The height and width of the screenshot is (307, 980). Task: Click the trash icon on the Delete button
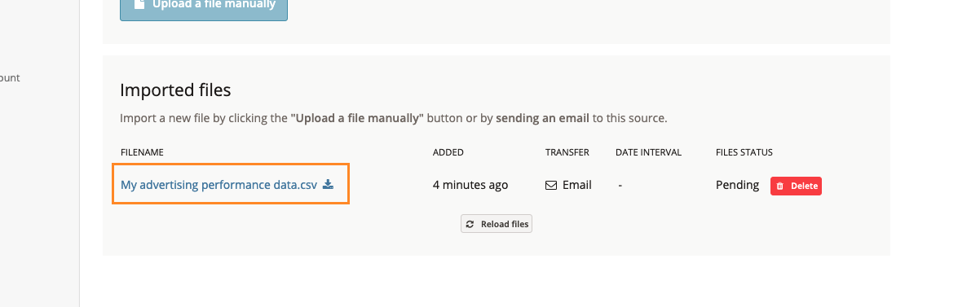780,186
